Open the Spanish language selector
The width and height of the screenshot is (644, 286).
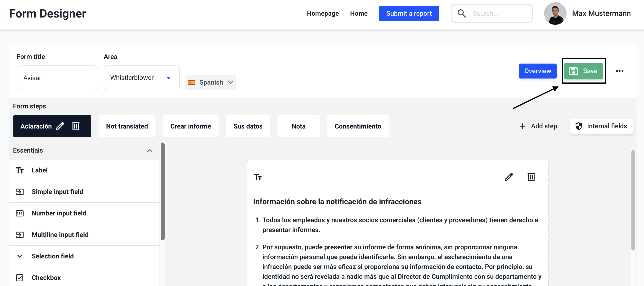tap(210, 82)
